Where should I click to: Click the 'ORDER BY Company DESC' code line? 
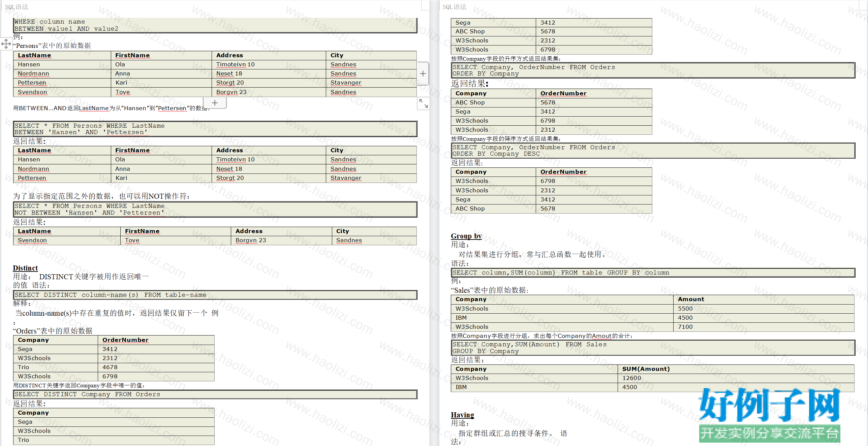tap(496, 154)
